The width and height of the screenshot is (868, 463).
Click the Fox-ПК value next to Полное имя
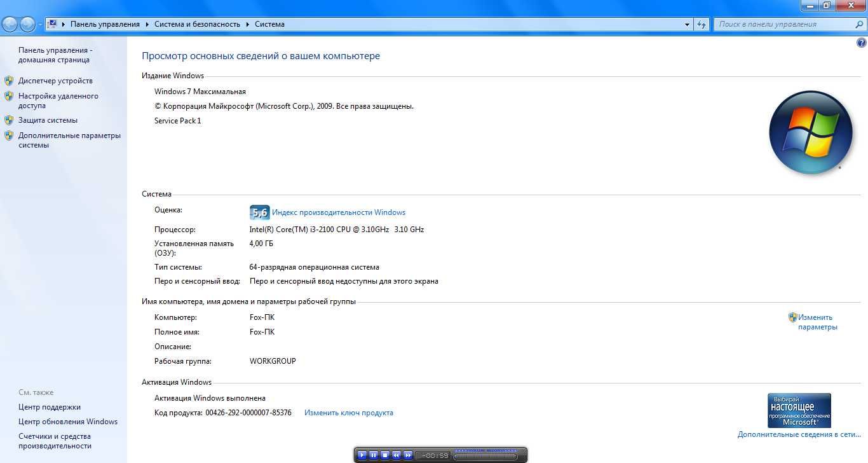(x=262, y=332)
